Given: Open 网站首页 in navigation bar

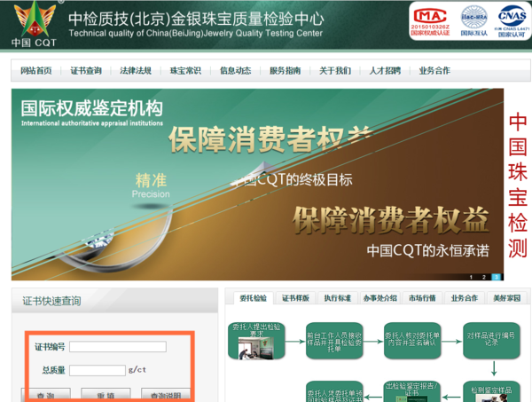Looking at the screenshot, I should (x=36, y=71).
